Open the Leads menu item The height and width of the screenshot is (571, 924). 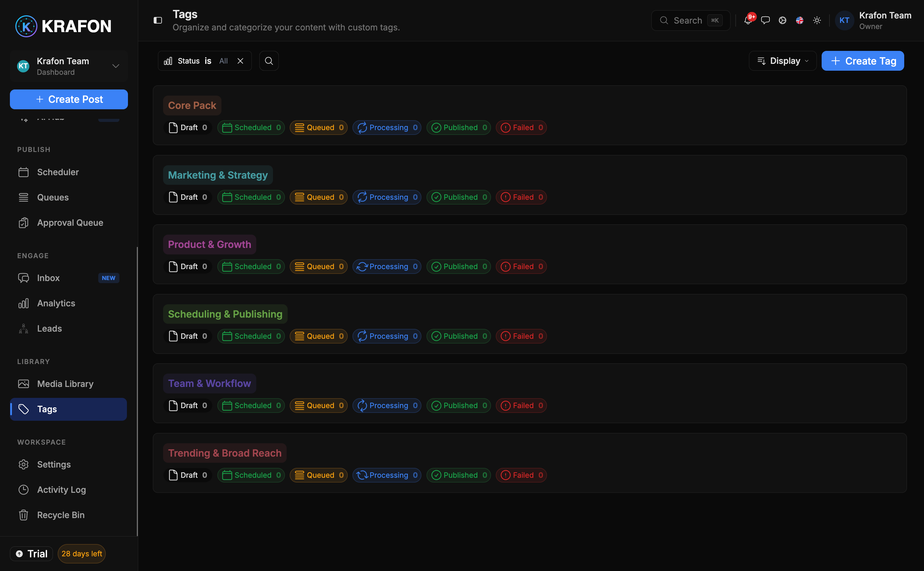[x=69, y=329]
